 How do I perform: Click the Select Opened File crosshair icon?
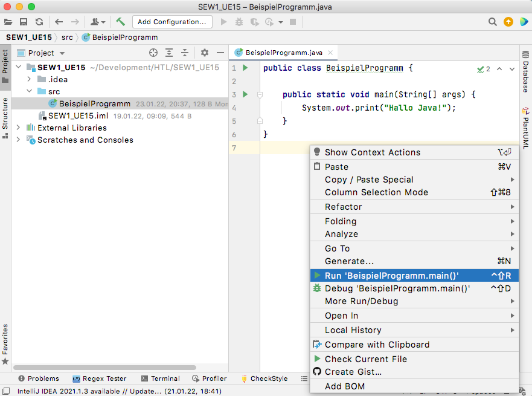click(x=153, y=53)
